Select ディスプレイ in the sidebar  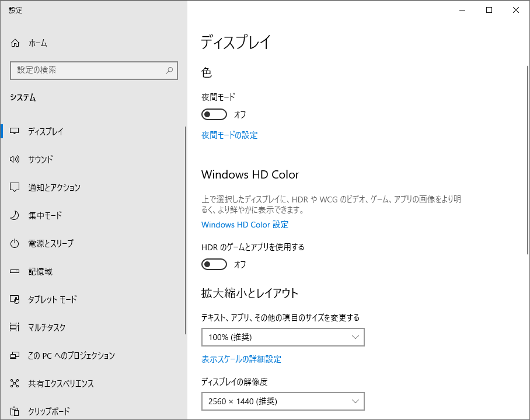coord(93,131)
